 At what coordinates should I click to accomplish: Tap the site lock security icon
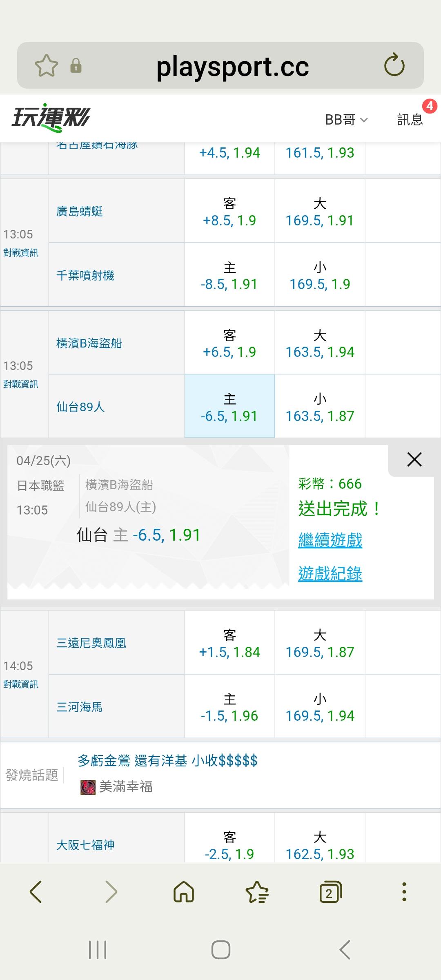76,66
